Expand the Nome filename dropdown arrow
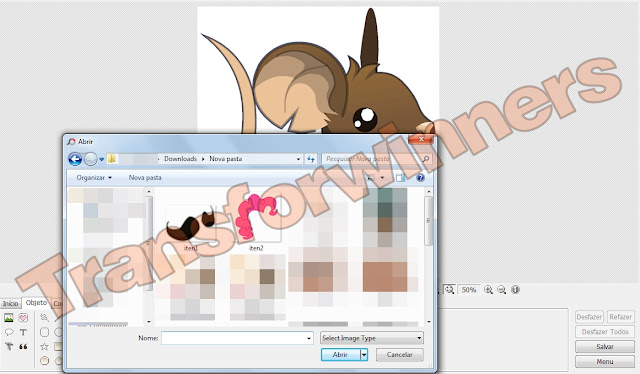The height and width of the screenshot is (374, 640). point(309,338)
